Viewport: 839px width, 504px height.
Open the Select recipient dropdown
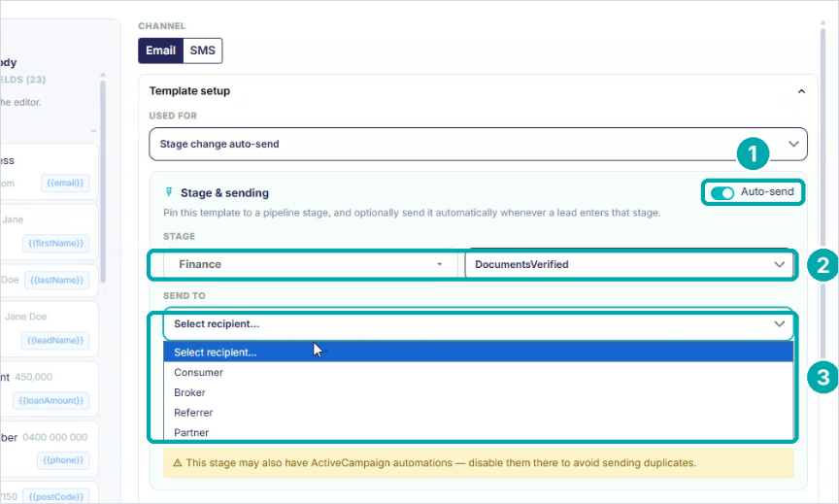point(478,324)
